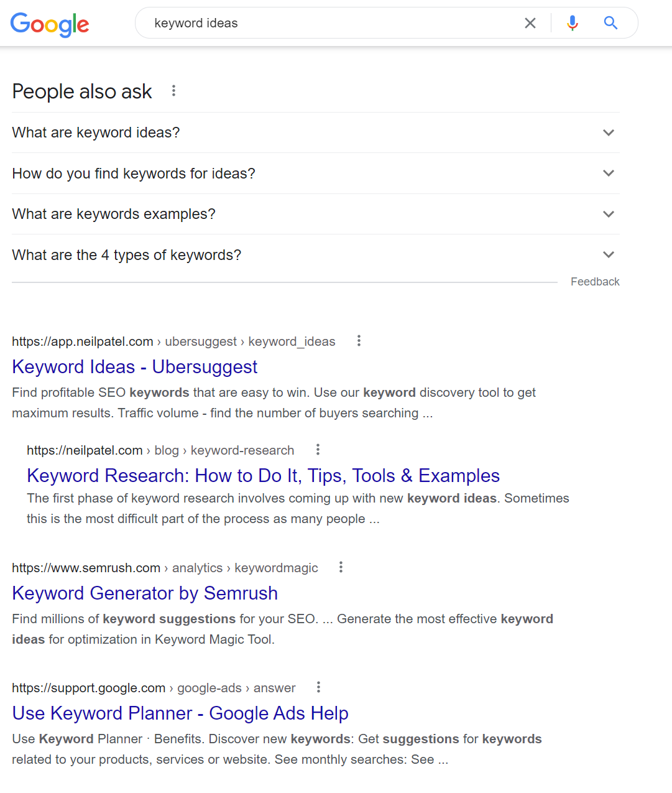Open options for neilpatel.com blog result
672x793 pixels.
point(318,450)
